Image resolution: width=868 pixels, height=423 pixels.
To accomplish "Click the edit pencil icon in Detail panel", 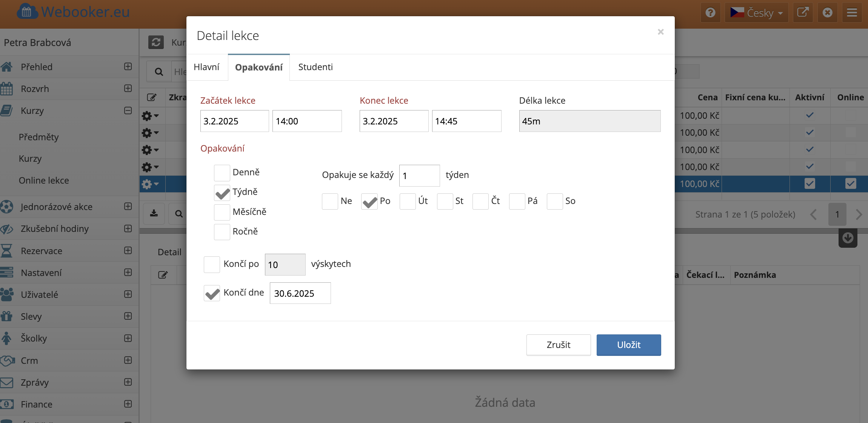I will tap(163, 275).
